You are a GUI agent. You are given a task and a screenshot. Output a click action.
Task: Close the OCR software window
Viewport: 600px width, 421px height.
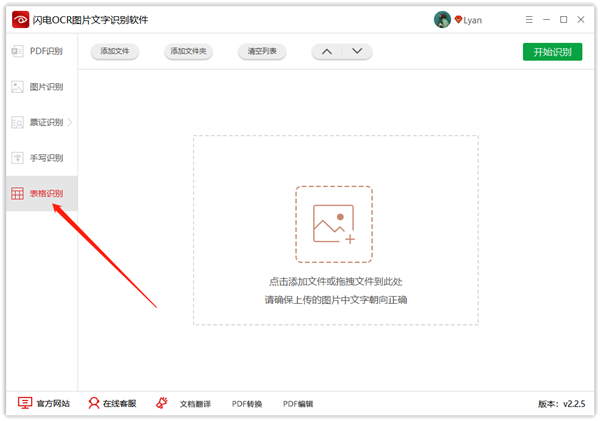pos(581,20)
